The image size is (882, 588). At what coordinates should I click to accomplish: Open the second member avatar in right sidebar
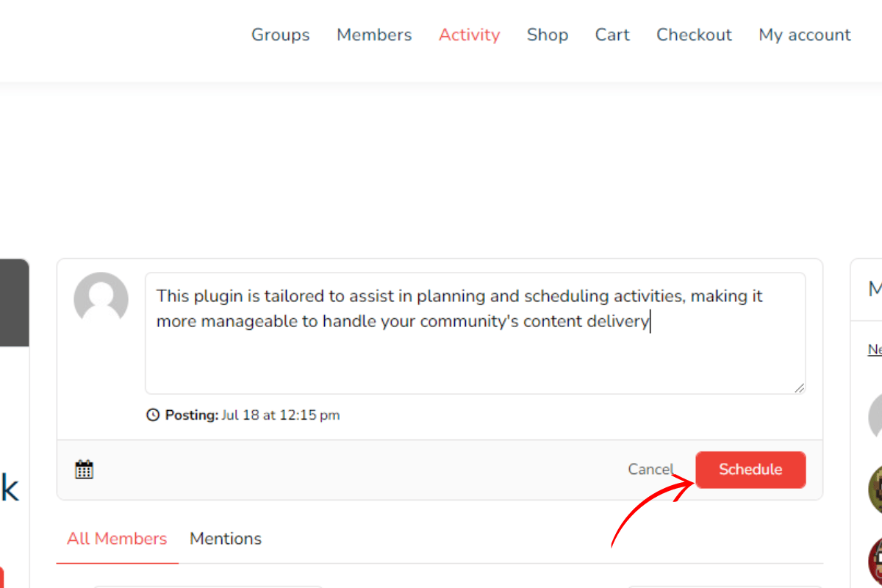[875, 489]
